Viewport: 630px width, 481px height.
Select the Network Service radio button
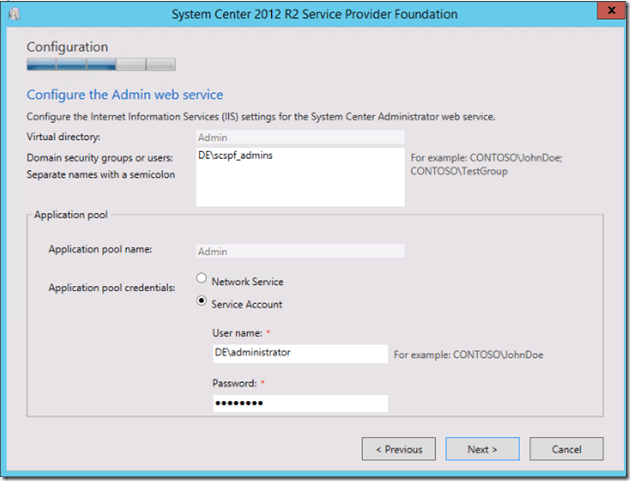pos(203,281)
